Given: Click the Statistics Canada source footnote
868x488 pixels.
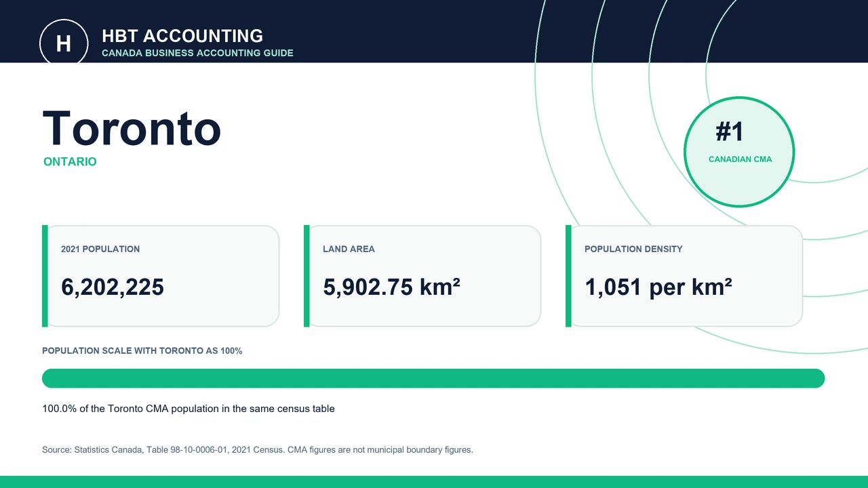Looking at the screenshot, I should (258, 449).
